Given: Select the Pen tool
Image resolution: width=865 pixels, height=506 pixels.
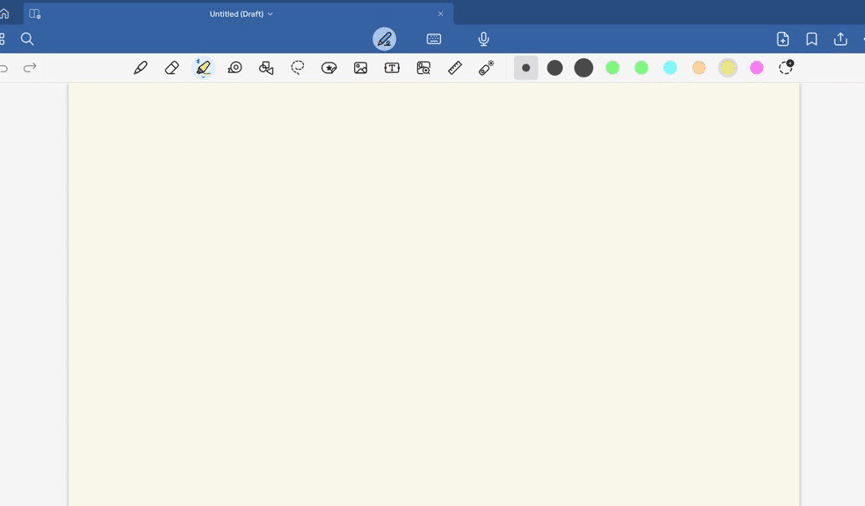Looking at the screenshot, I should (x=140, y=68).
